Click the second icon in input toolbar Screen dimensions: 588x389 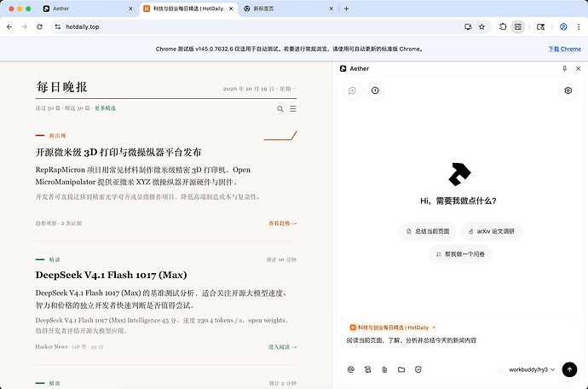pos(367,369)
